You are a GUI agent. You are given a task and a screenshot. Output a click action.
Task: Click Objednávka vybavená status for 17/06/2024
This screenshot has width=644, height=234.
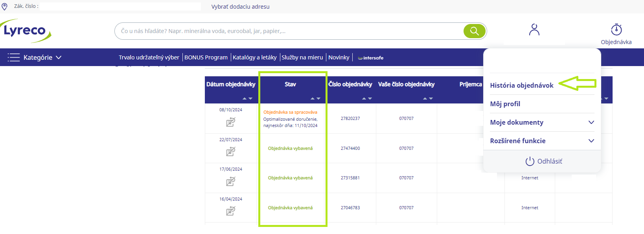291,178
